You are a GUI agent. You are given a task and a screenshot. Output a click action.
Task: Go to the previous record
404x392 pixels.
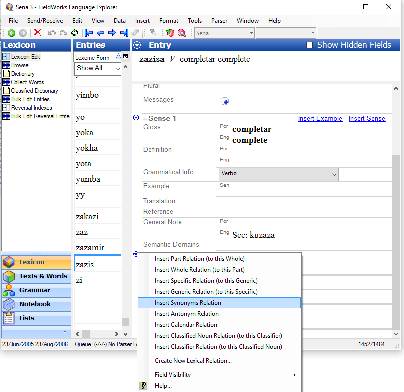(x=100, y=33)
